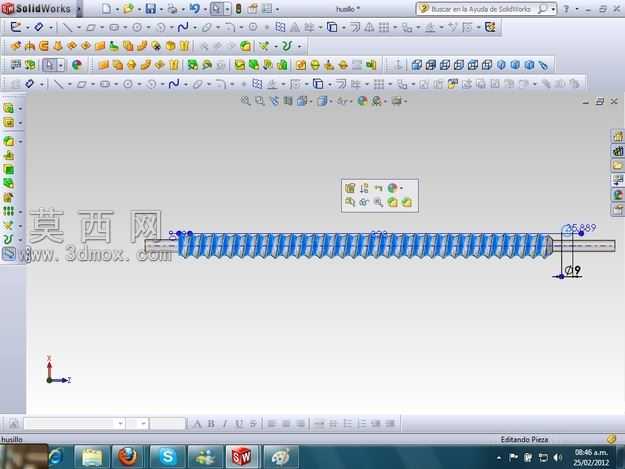Toggle Italic in the formatting toolbar
This screenshot has width=625, height=469.
[225, 424]
